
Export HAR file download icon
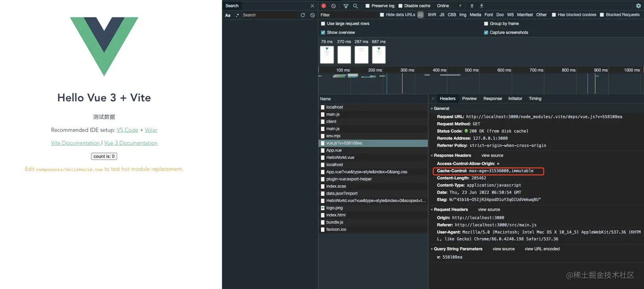tap(482, 6)
